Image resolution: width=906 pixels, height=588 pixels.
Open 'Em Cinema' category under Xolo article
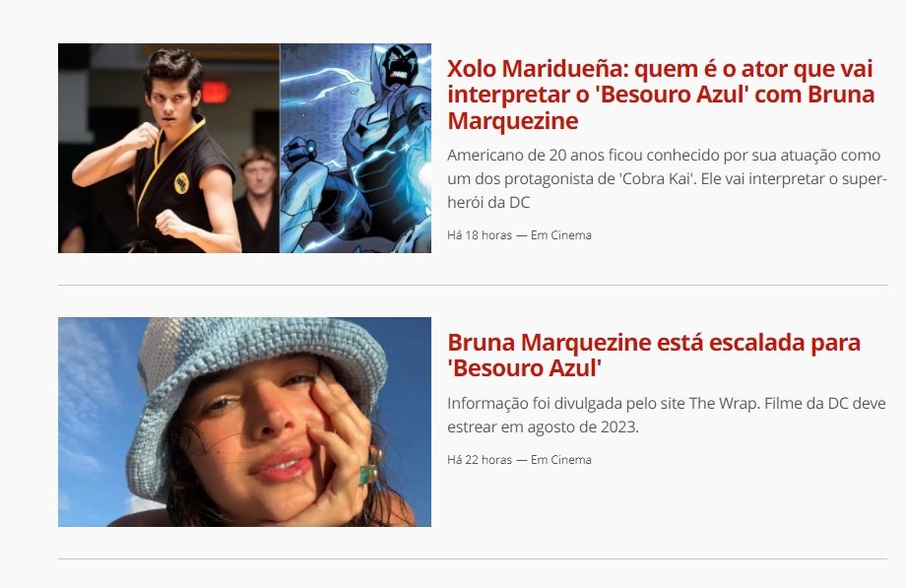pyautogui.click(x=561, y=235)
